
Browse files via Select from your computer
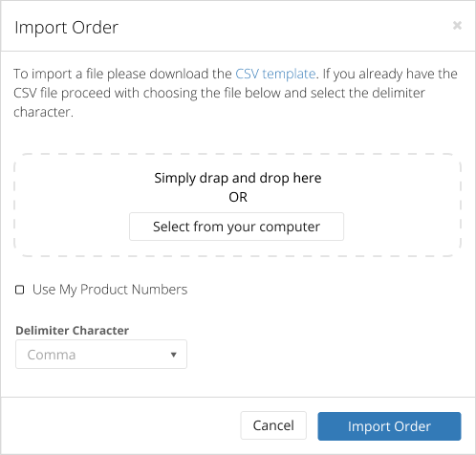236,227
